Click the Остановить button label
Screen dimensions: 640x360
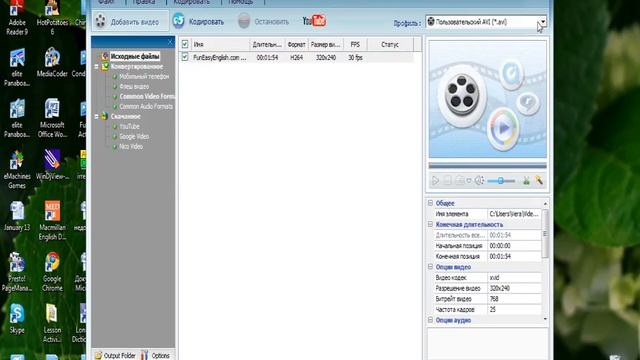click(271, 22)
